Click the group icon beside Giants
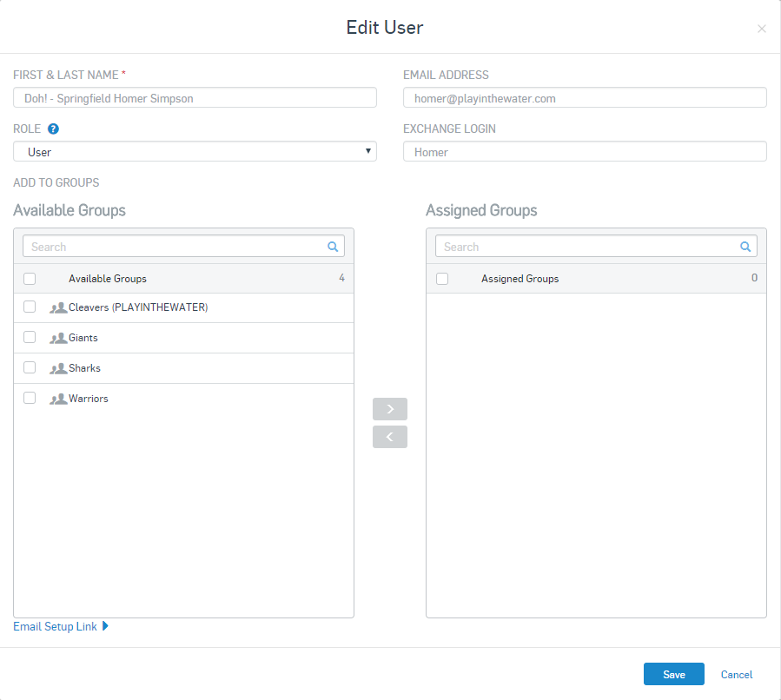The height and width of the screenshot is (700, 781). point(59,337)
